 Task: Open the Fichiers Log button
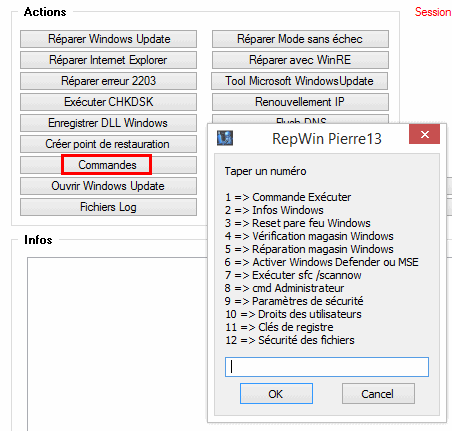point(108,207)
